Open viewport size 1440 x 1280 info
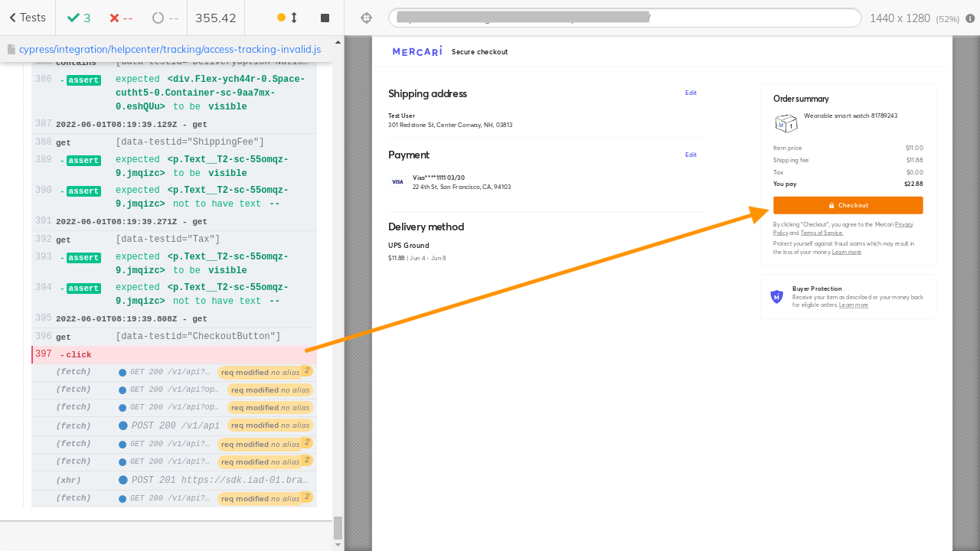 tap(915, 18)
